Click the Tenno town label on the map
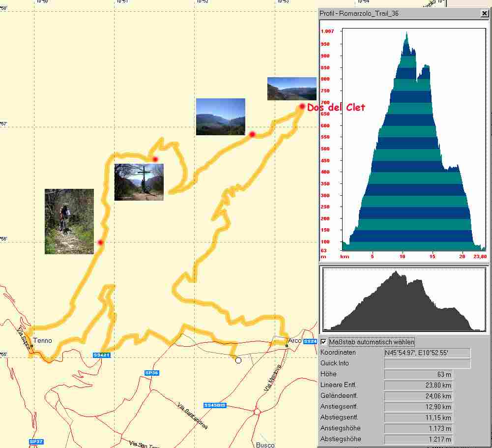The image size is (492, 448). tap(42, 340)
